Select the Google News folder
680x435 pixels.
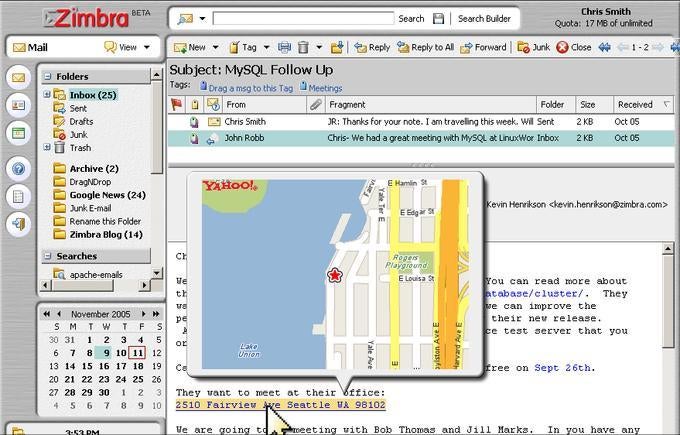pyautogui.click(x=106, y=195)
